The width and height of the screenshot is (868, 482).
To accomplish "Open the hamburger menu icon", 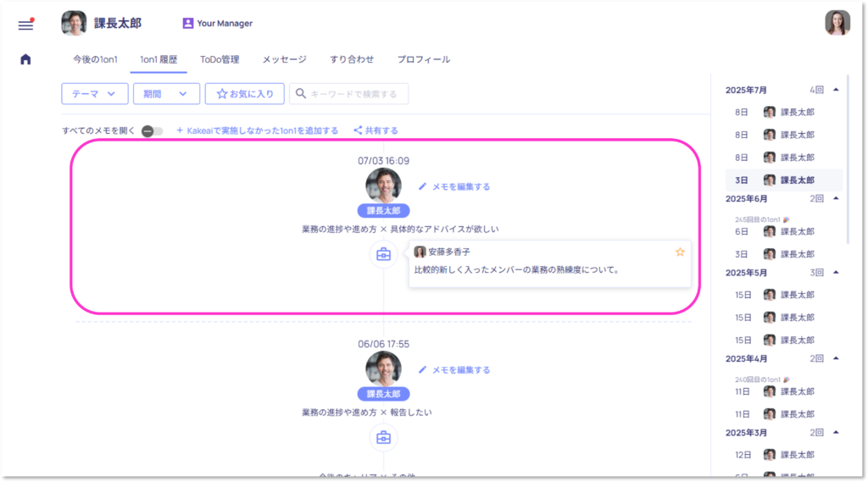I will pos(25,25).
